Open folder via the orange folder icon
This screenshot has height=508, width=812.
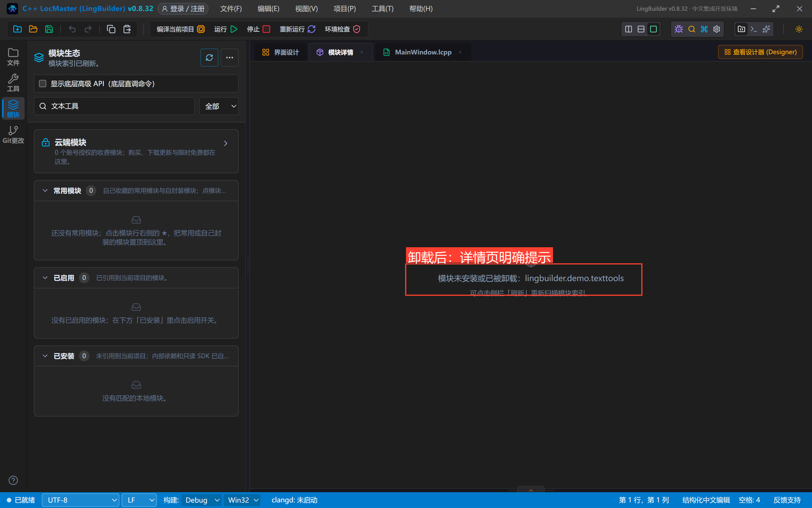click(33, 29)
